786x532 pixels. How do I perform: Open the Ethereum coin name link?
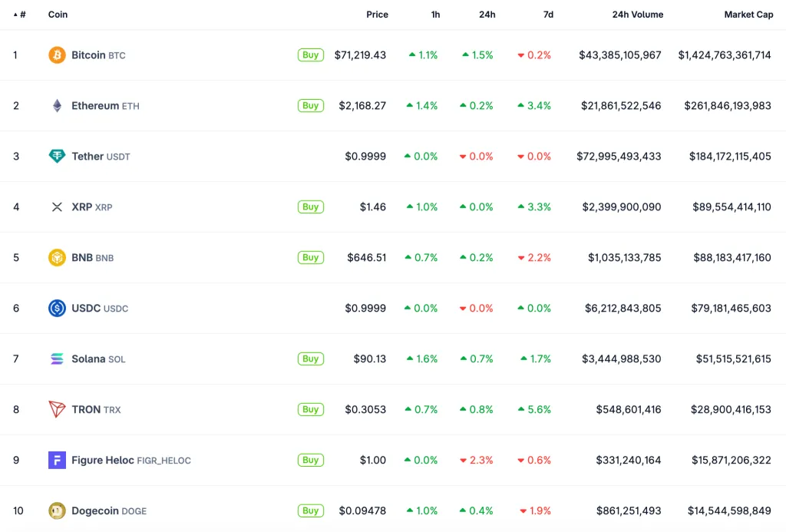95,106
